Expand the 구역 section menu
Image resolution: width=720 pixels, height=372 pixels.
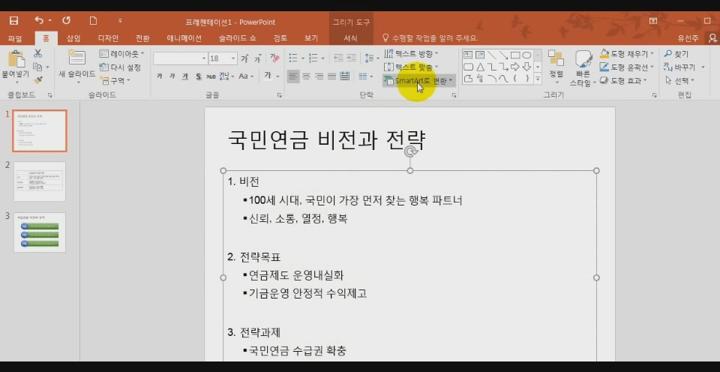[116, 80]
